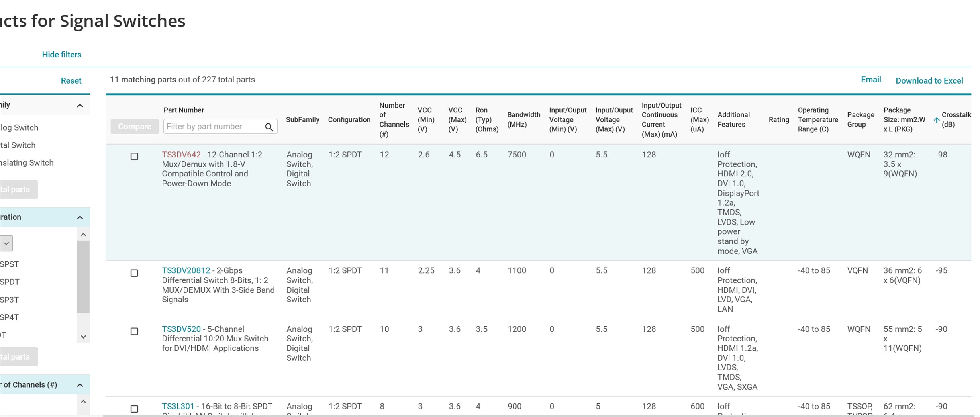Screen dimensions: 980x417
Task: Collapse the family filter section chevron
Action: tap(80, 106)
